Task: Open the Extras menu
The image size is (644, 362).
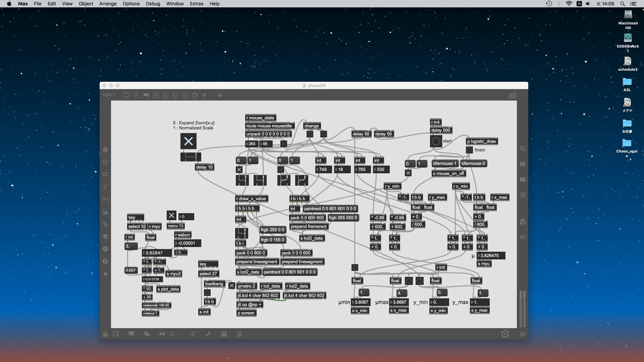Action: click(x=196, y=4)
